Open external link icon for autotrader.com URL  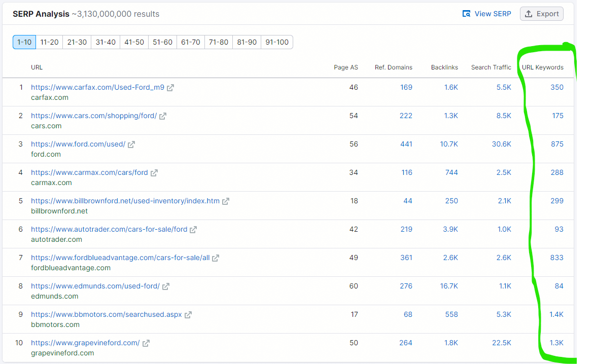(x=193, y=230)
